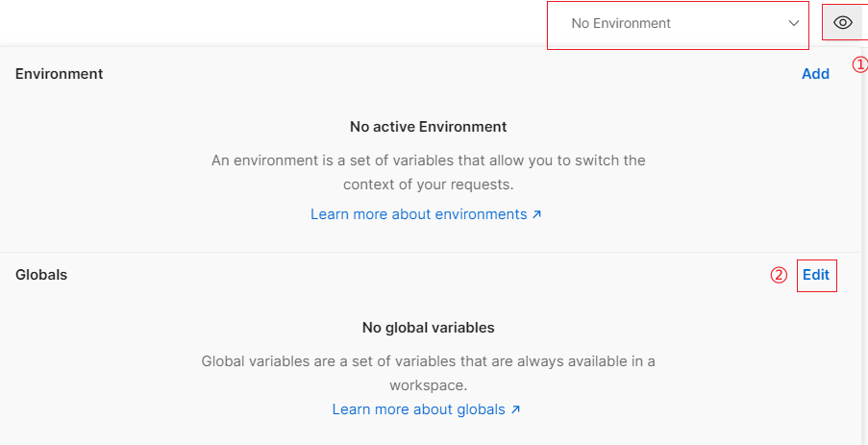Toggle the environment quick look eye icon
The width and height of the screenshot is (868, 445).
(843, 23)
